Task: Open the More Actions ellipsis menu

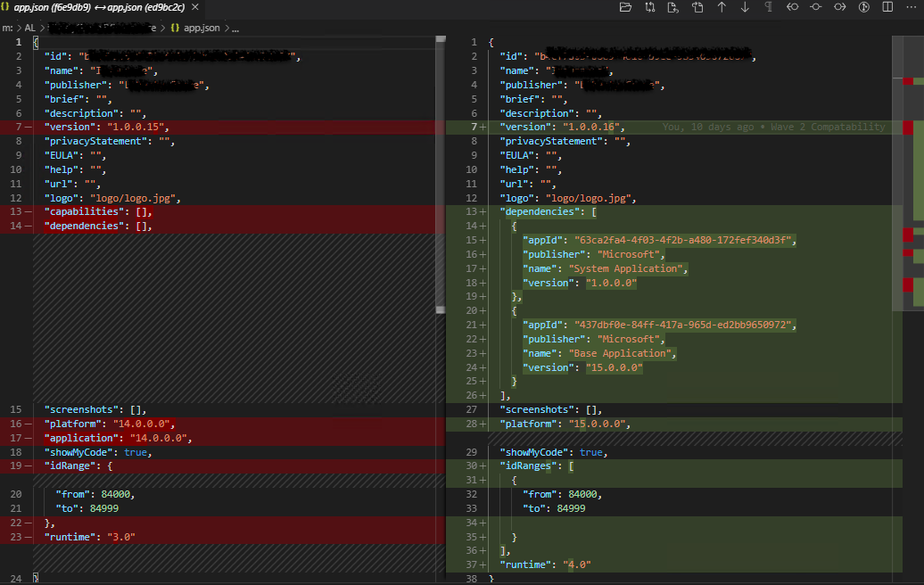Action: point(911,7)
